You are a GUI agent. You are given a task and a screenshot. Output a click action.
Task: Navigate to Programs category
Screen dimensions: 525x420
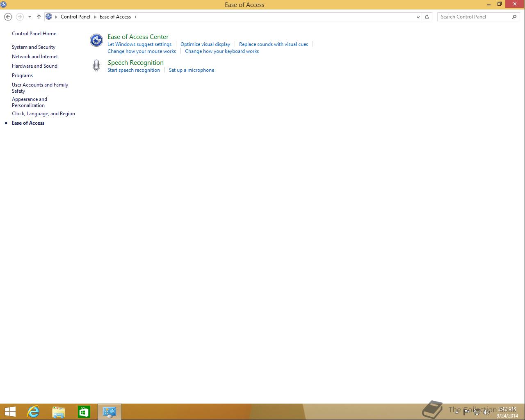pos(22,75)
